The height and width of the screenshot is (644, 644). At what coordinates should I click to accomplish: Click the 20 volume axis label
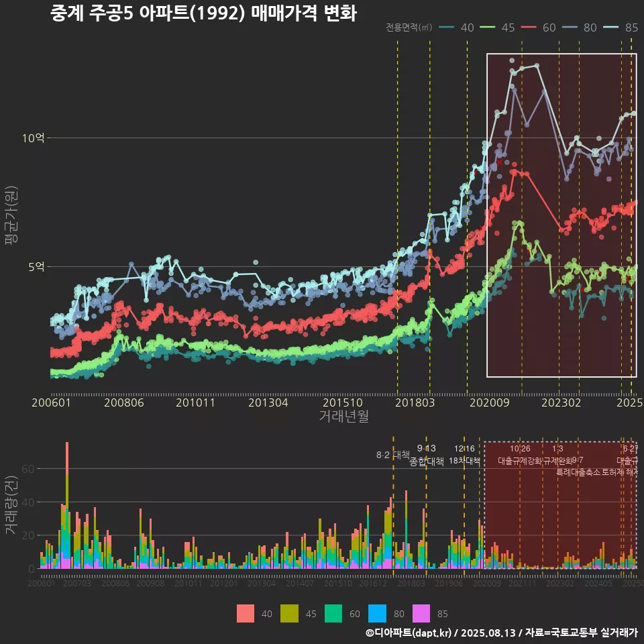tap(28, 535)
